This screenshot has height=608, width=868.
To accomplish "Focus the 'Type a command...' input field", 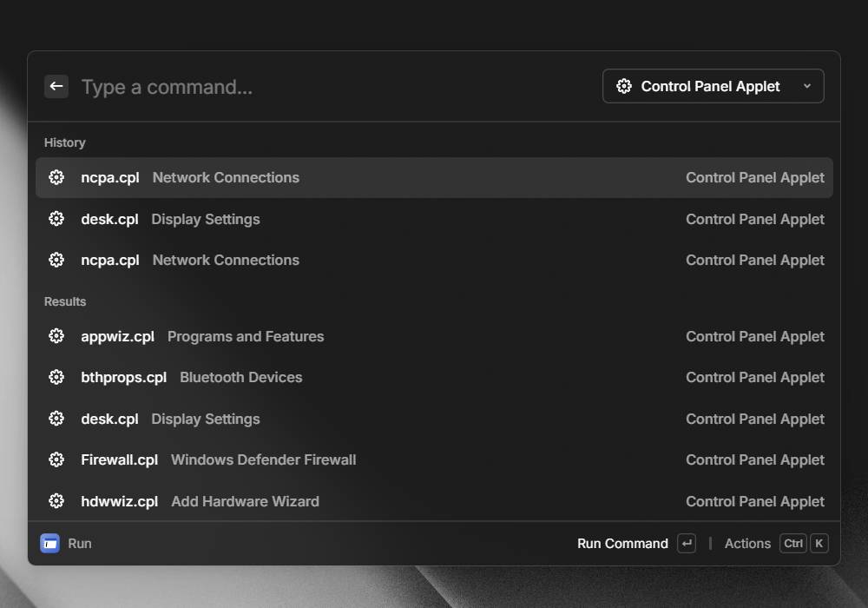I will click(x=330, y=87).
